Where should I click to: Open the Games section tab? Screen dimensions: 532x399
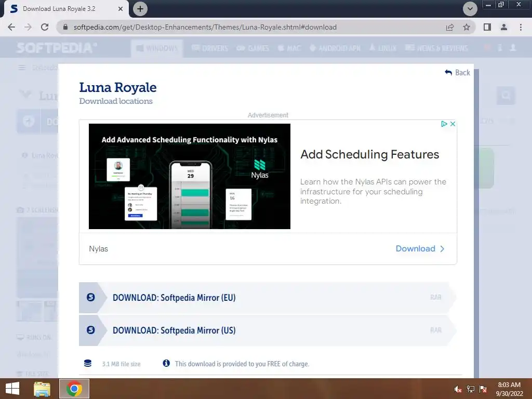pos(253,48)
